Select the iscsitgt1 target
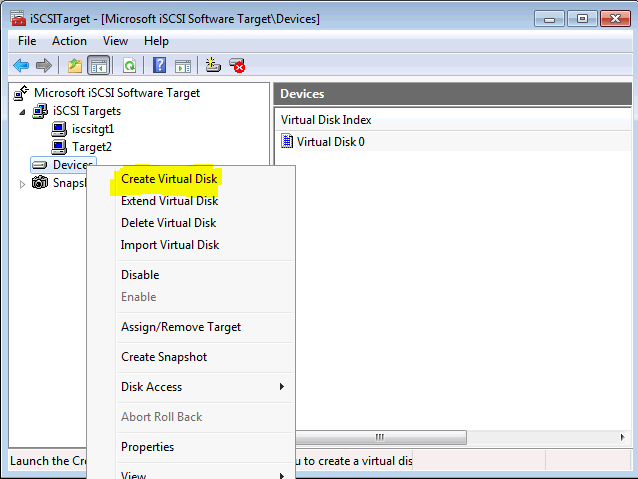 pos(93,129)
